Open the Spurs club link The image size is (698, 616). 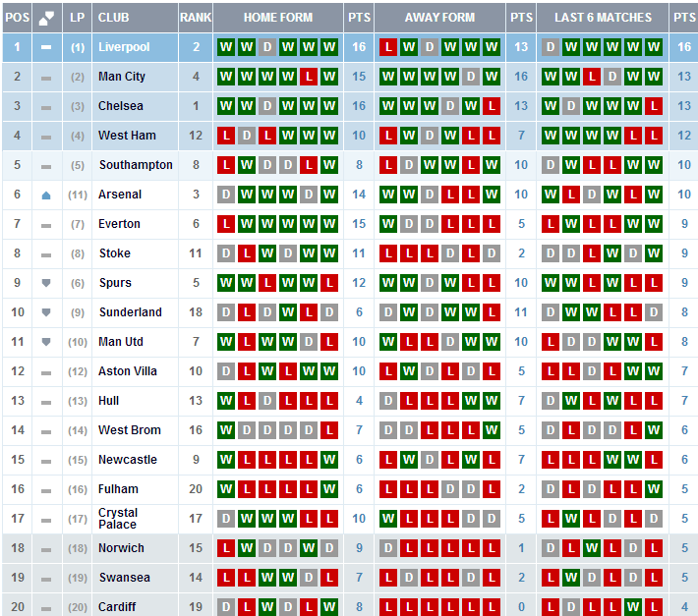pyautogui.click(x=115, y=283)
